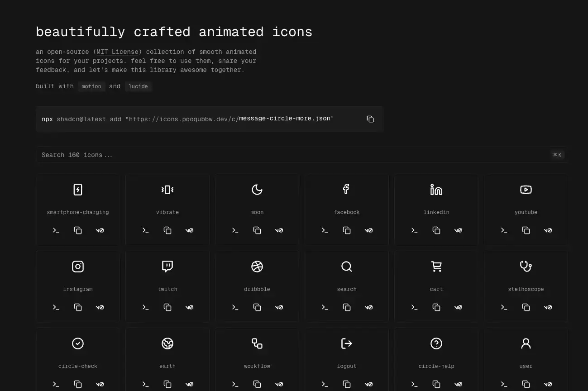
Task: Open the twitch icon in v0
Action: [x=190, y=307]
